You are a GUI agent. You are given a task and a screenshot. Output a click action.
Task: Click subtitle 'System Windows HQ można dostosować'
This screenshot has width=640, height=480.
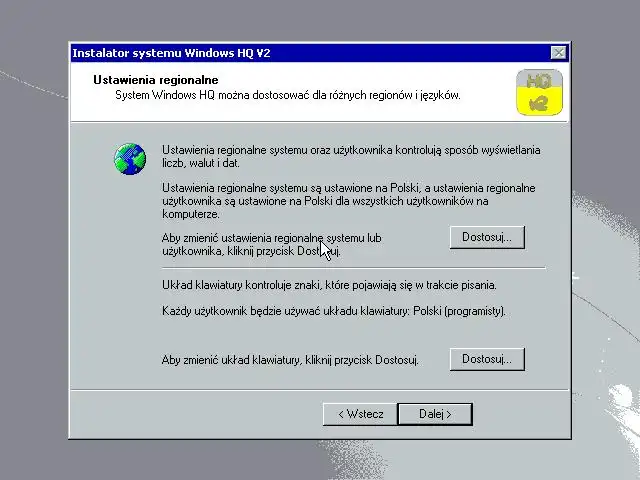213,95
